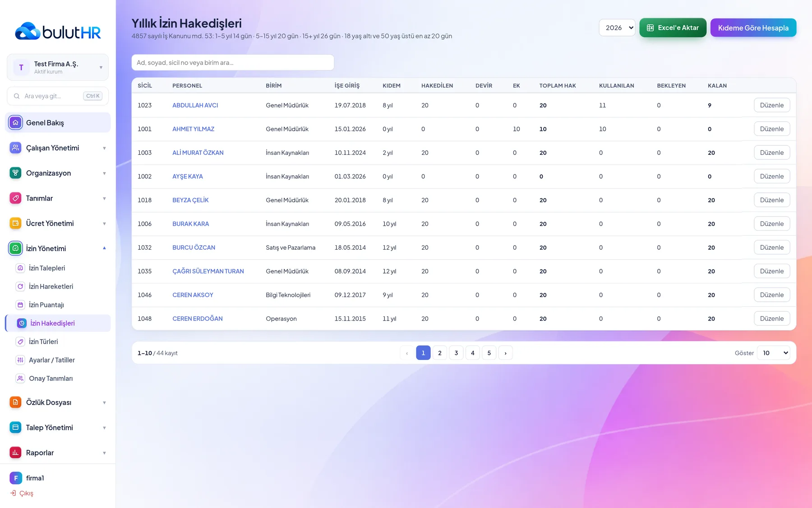
Task: Open İzin Hareketleri menu item
Action: (x=58, y=286)
